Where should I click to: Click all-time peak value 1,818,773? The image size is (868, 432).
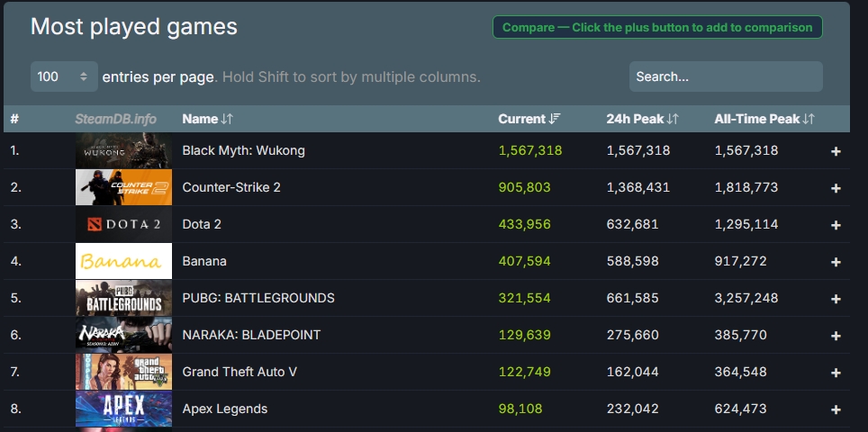coord(746,187)
